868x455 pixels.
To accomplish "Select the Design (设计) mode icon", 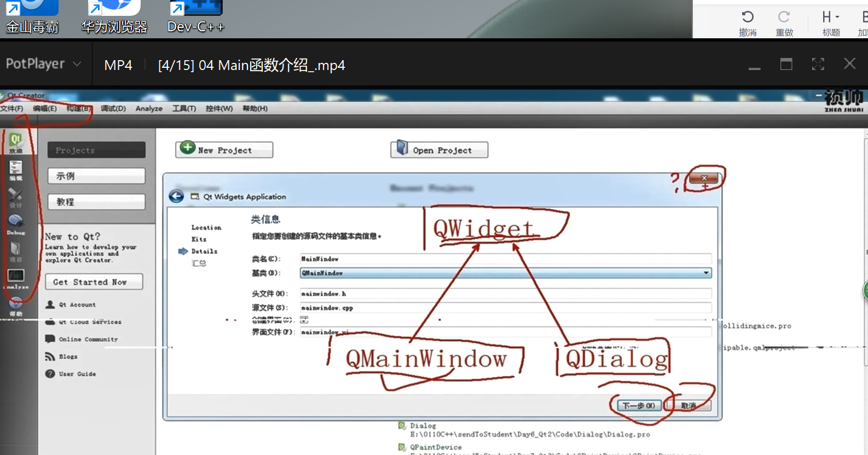I will pos(16,197).
